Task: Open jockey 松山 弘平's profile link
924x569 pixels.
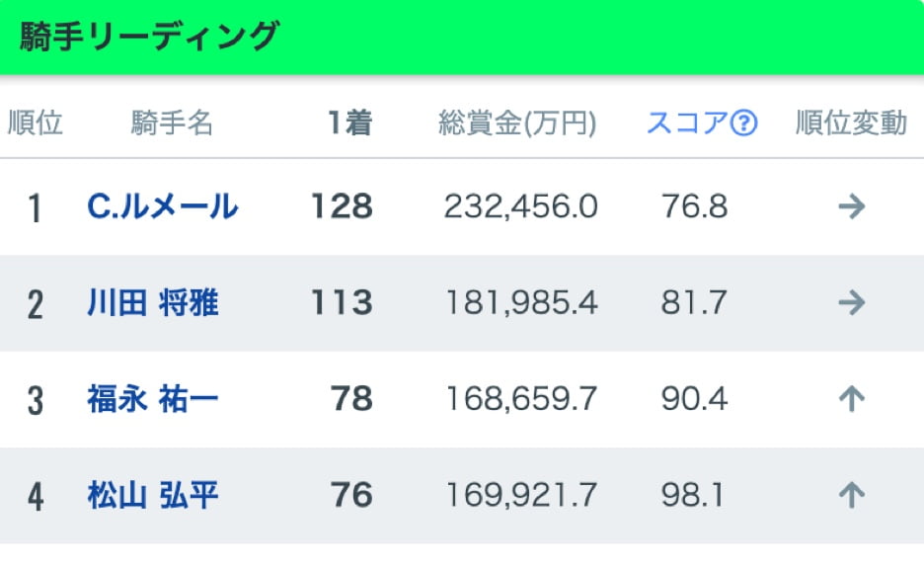Action: pos(153,495)
